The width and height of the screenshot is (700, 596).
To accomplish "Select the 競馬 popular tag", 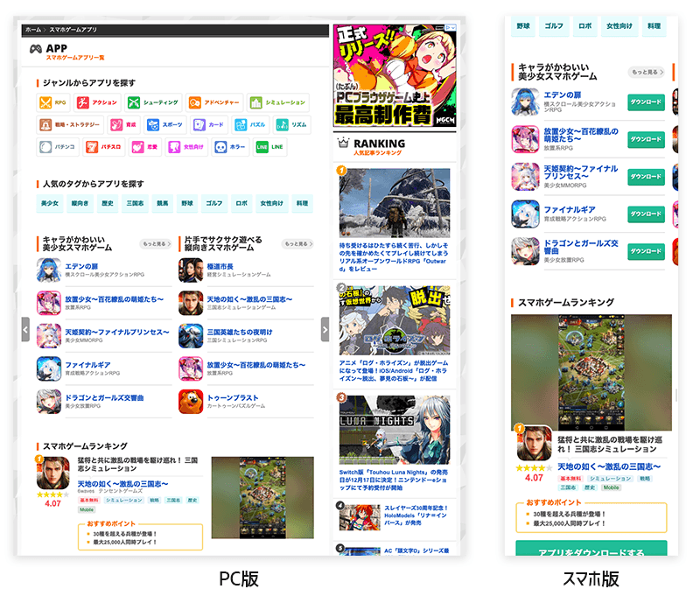I will (163, 203).
